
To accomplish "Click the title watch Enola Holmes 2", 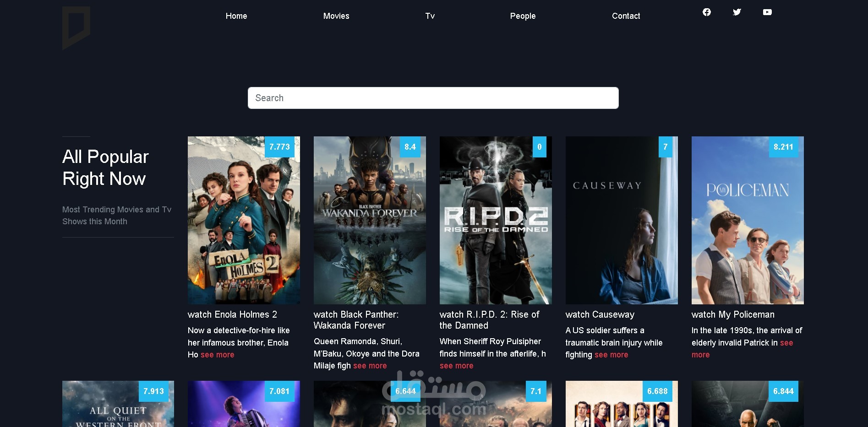I will (x=232, y=314).
